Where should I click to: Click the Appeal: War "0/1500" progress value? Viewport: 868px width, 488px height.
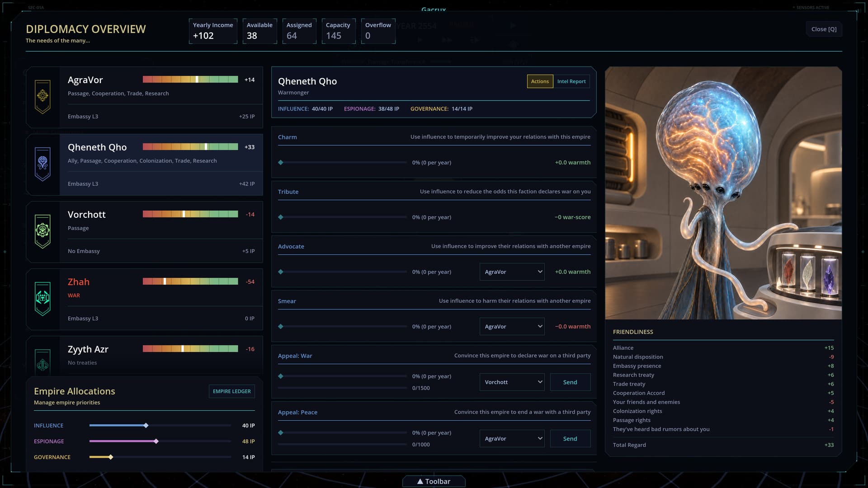pyautogui.click(x=421, y=388)
